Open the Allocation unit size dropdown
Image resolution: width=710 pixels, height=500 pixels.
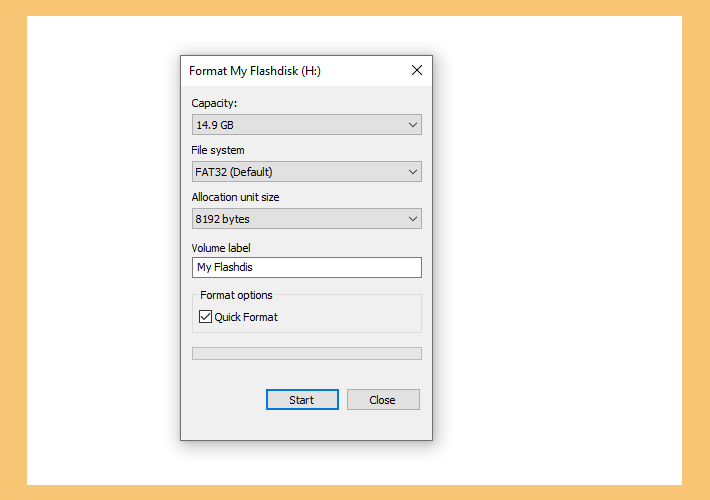pyautogui.click(x=307, y=219)
